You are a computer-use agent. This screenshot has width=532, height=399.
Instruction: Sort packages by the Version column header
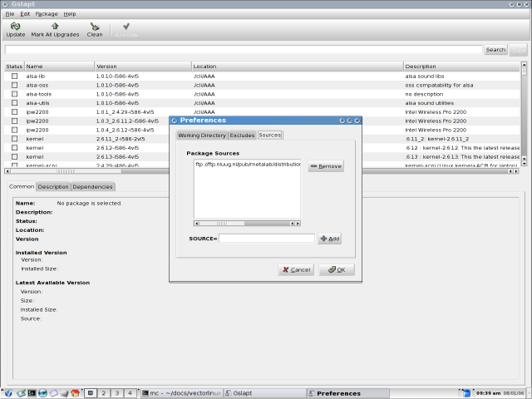click(141, 66)
